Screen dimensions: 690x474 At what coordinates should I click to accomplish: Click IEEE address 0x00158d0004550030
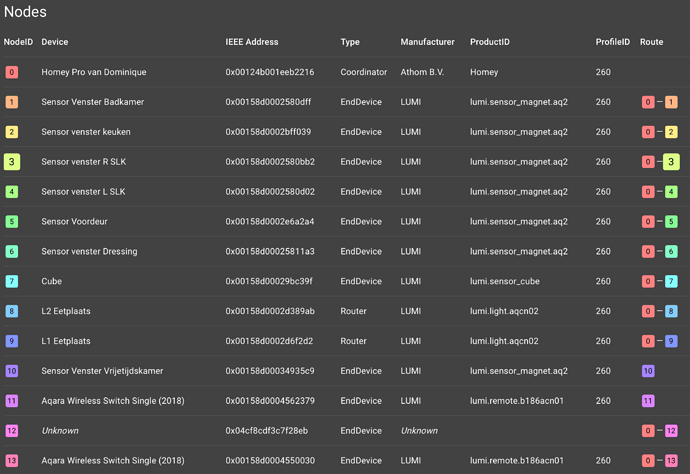click(270, 461)
